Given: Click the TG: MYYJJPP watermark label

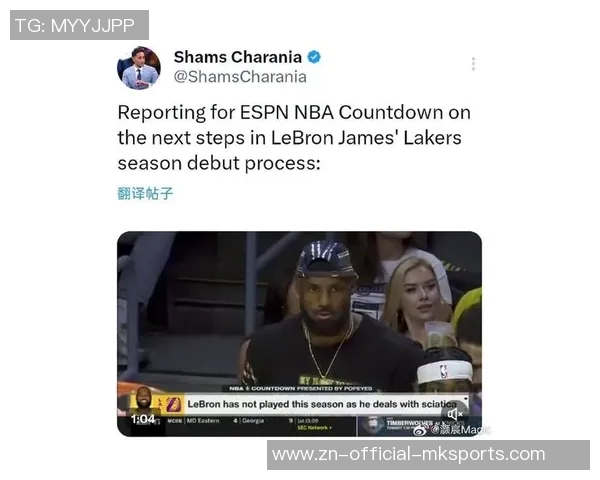Looking at the screenshot, I should (x=79, y=25).
